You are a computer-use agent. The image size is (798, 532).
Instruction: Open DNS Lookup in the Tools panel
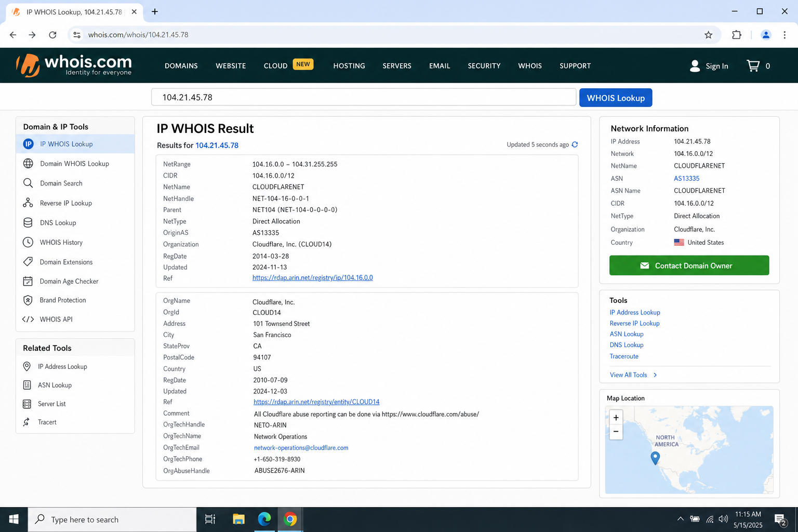pos(627,345)
